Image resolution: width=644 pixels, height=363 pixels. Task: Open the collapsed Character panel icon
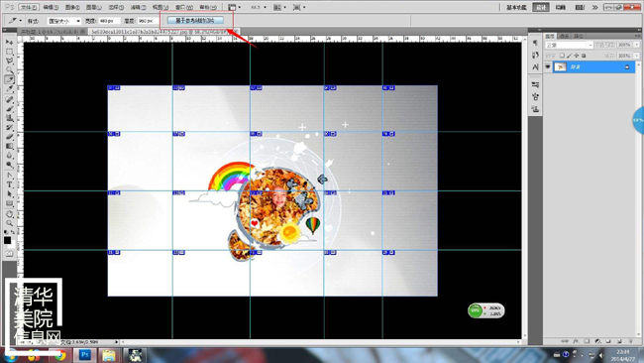[535, 66]
